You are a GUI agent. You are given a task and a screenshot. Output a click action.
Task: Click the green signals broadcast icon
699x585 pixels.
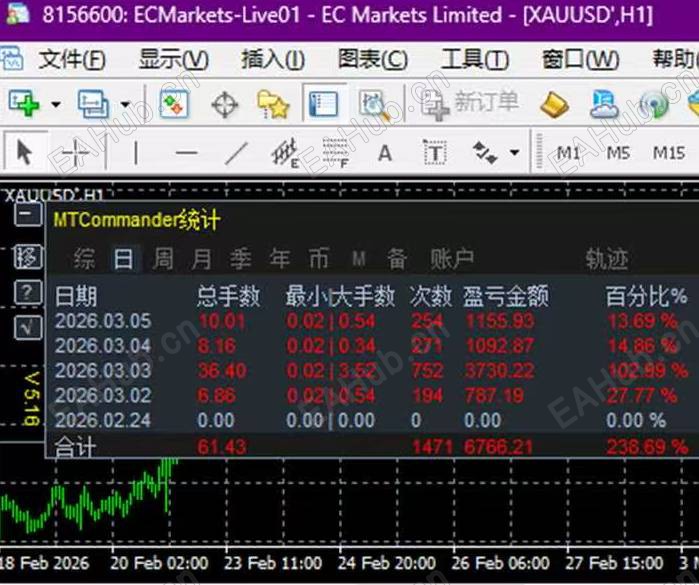(654, 105)
